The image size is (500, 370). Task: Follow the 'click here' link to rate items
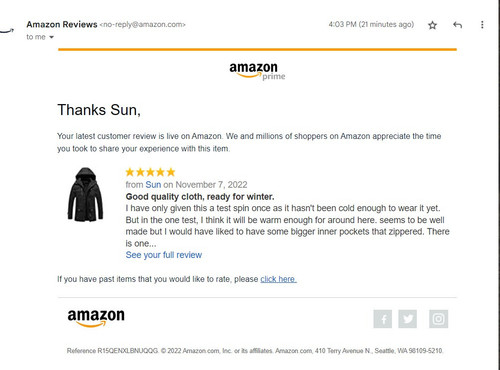point(278,279)
